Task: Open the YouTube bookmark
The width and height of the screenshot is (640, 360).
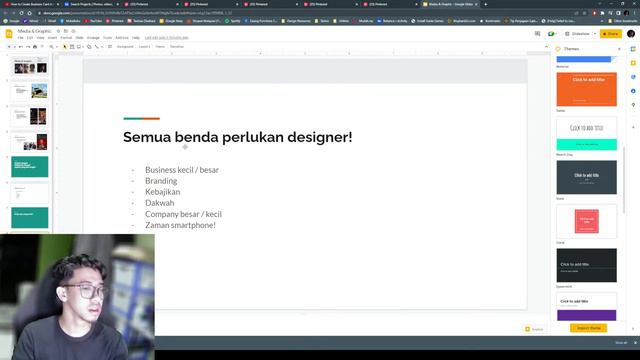Action: click(93, 21)
